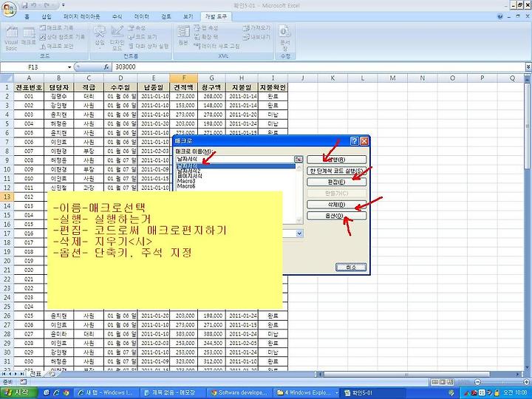Toggle 디자인 모드 (Design Mode)
The width and height of the screenshot is (532, 399).
(x=117, y=38)
